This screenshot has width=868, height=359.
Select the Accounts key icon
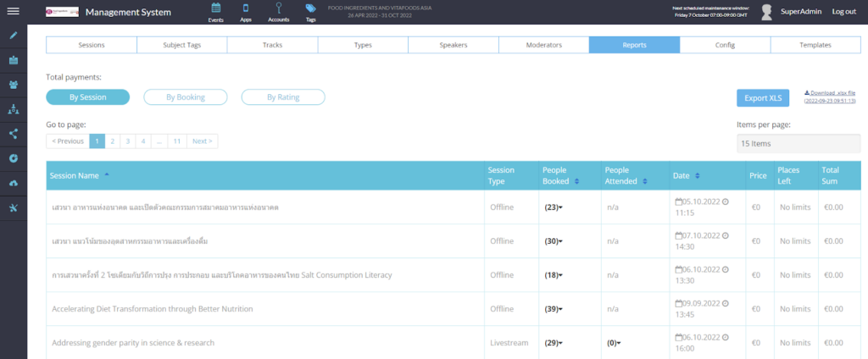[x=278, y=8]
